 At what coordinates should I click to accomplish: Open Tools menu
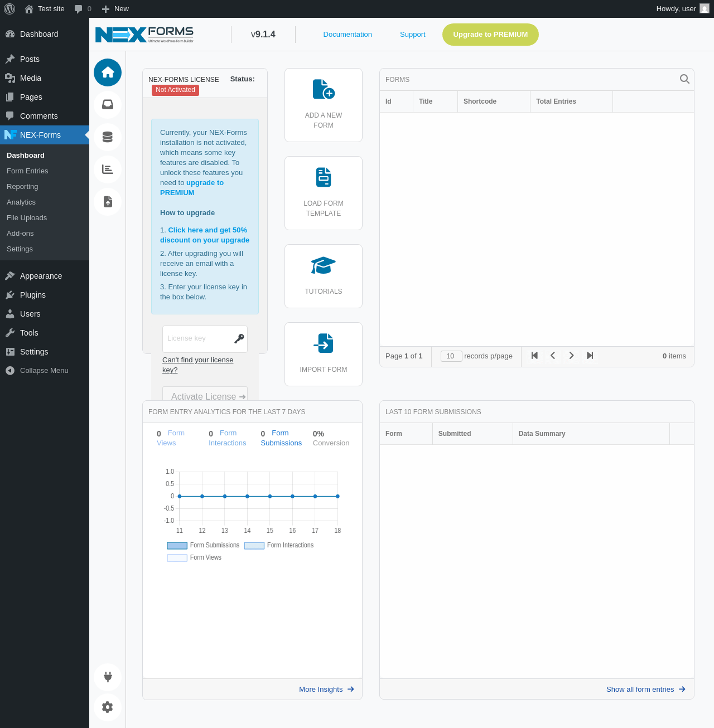coord(45,333)
